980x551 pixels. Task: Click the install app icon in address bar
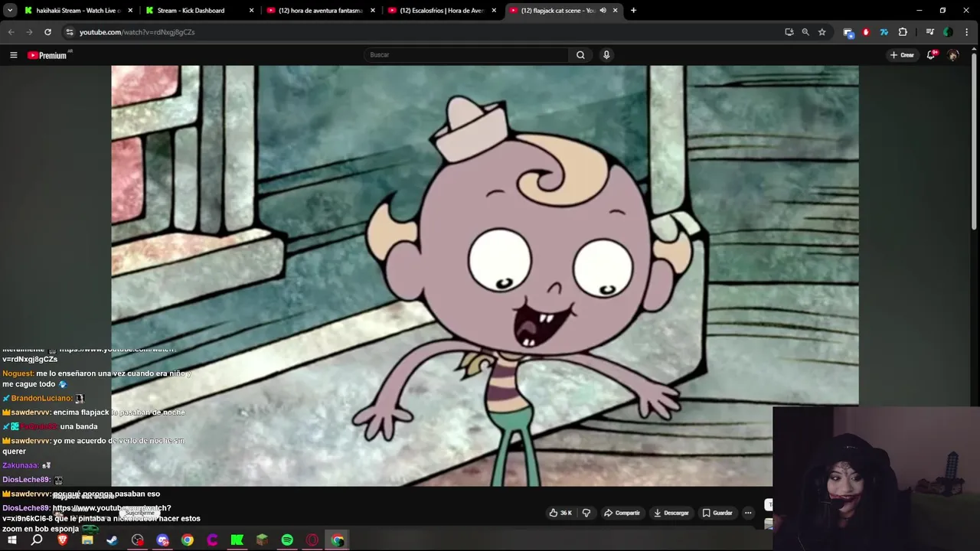(x=789, y=32)
